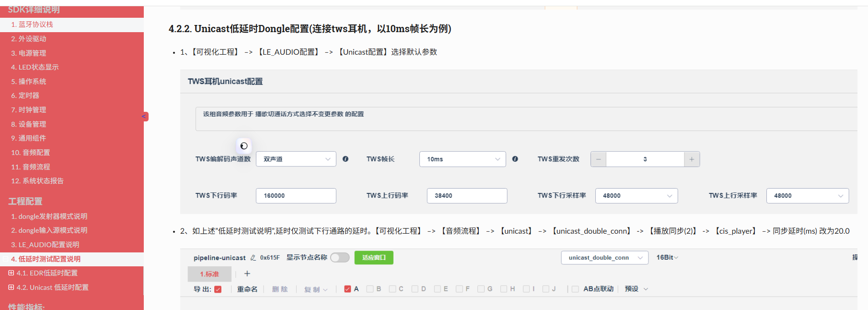Click info icon beside TWS编解码声道数 dropdown
The height and width of the screenshot is (310, 868).
pos(346,159)
